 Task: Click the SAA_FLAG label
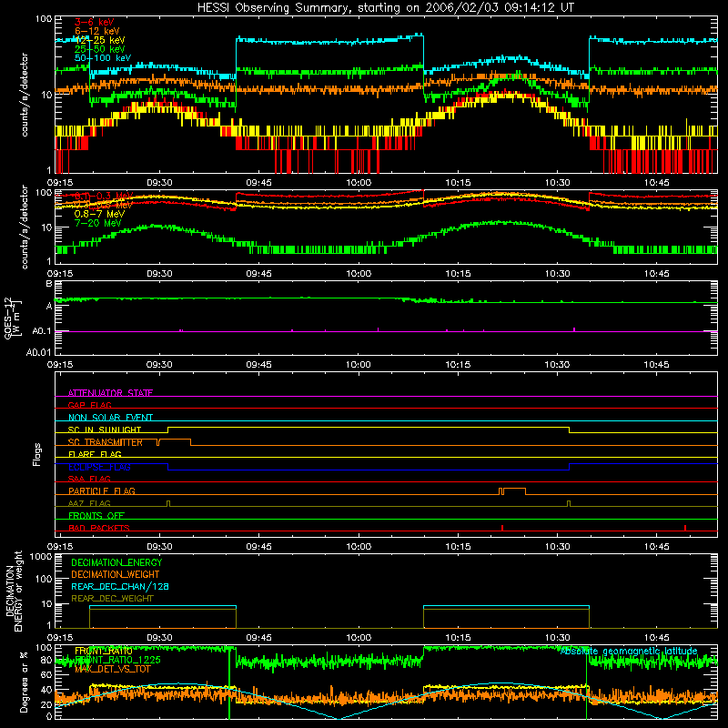(x=89, y=479)
